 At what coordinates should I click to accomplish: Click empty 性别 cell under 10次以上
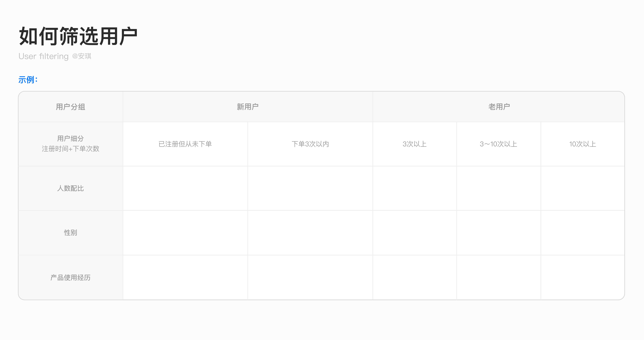click(583, 233)
